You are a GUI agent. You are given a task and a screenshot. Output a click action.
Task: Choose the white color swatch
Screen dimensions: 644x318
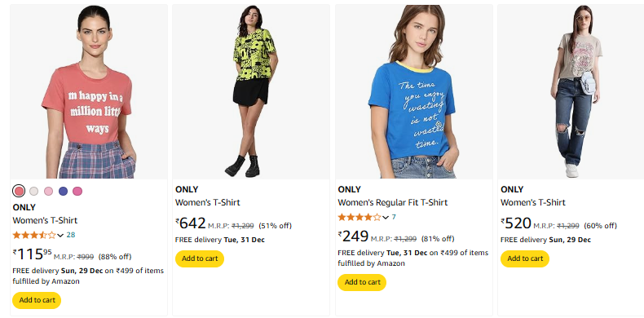[33, 191]
